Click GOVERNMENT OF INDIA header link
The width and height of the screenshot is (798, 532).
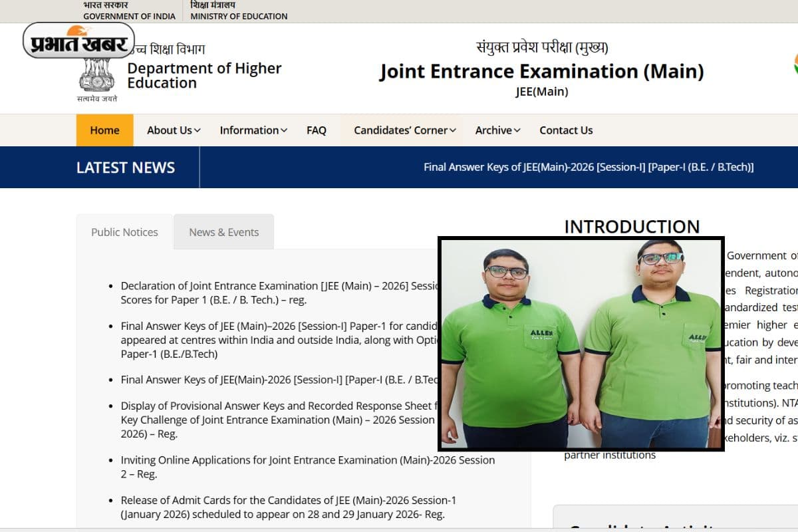coord(129,16)
